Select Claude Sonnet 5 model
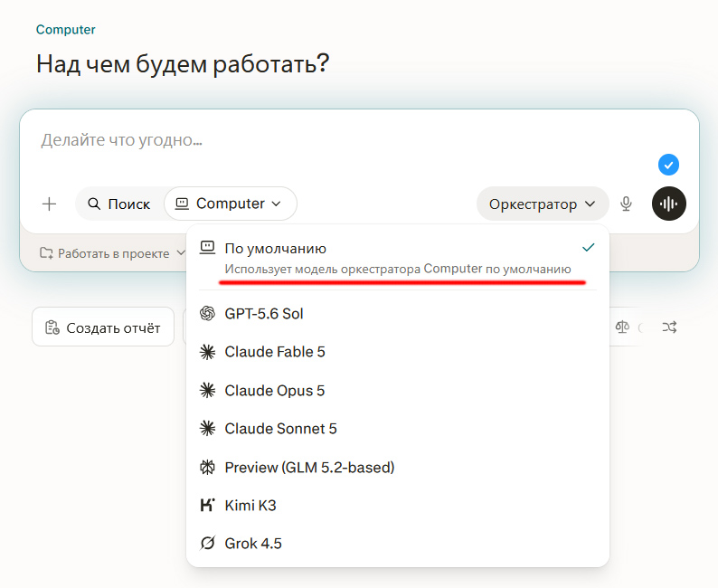This screenshot has height=588, width=718. pos(398,429)
